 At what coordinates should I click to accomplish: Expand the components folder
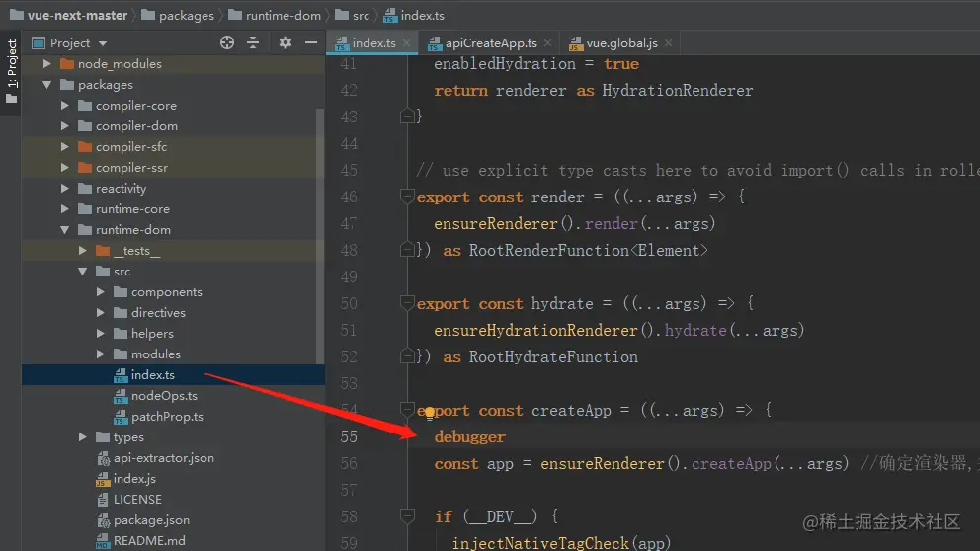[100, 291]
